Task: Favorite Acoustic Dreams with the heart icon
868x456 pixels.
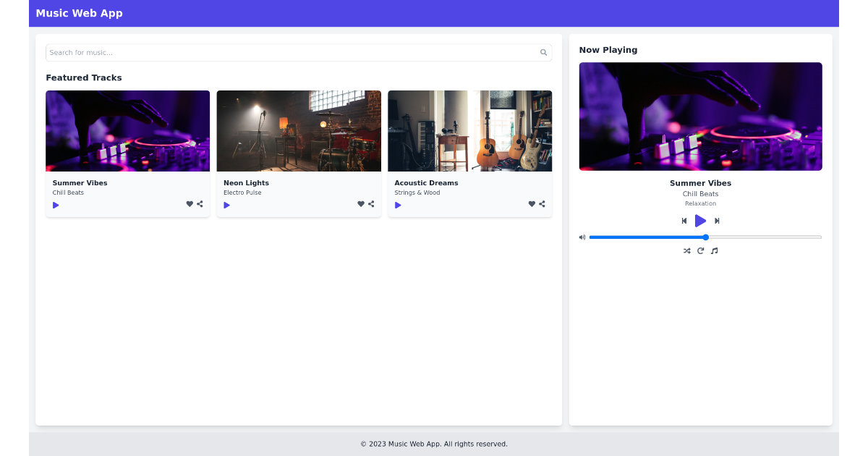Action: click(x=531, y=204)
